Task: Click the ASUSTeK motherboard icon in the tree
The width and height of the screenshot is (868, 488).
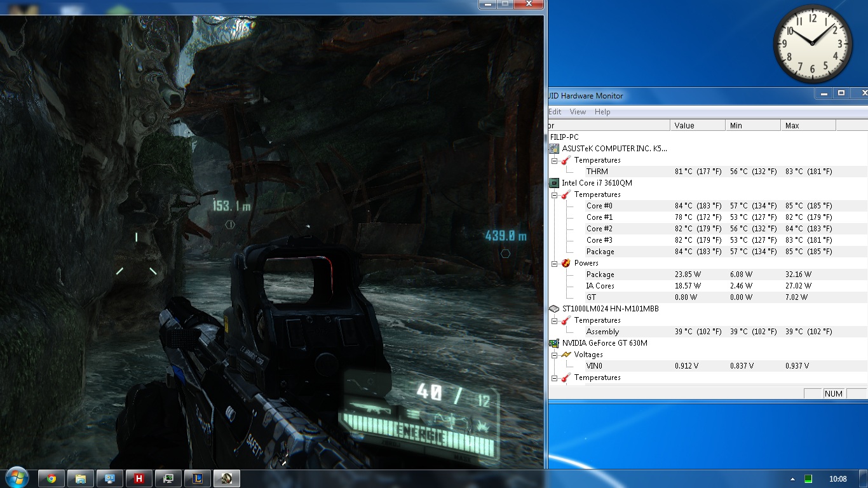Action: 554,149
